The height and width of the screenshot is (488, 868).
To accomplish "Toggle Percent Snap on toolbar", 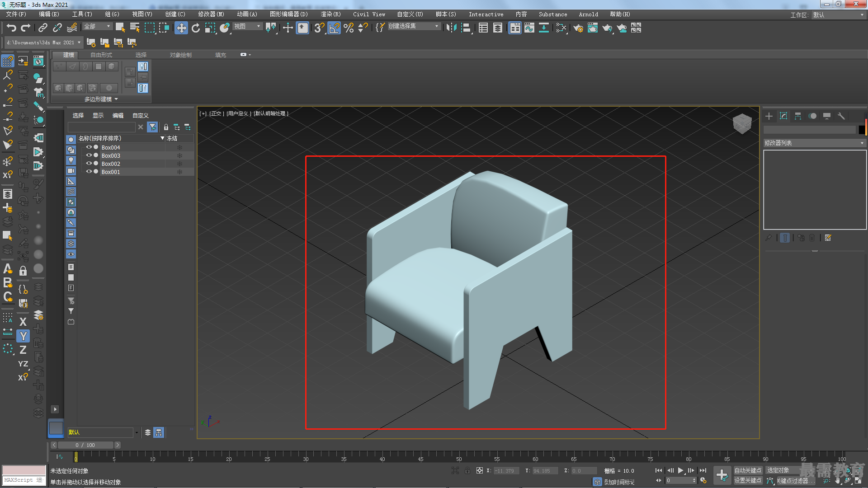I will coord(349,28).
